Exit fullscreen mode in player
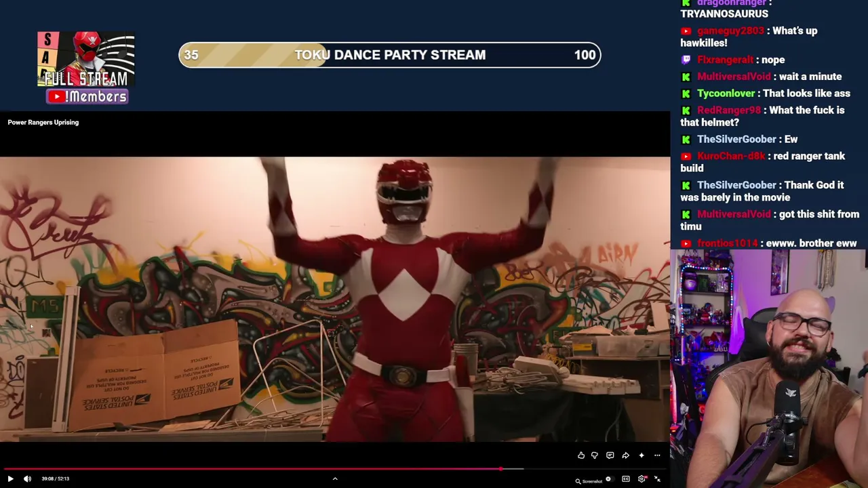Screen dimensions: 868x488 pos(657,479)
